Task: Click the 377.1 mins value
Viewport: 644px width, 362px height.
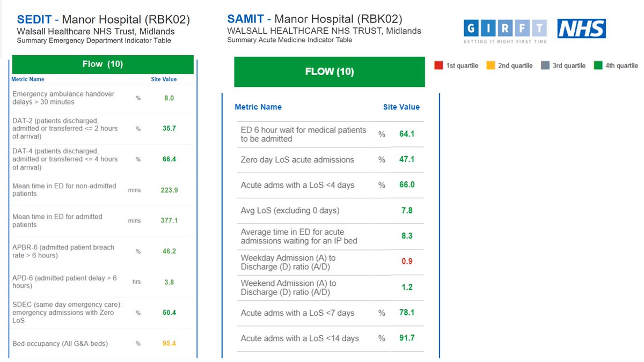Action: (x=169, y=220)
